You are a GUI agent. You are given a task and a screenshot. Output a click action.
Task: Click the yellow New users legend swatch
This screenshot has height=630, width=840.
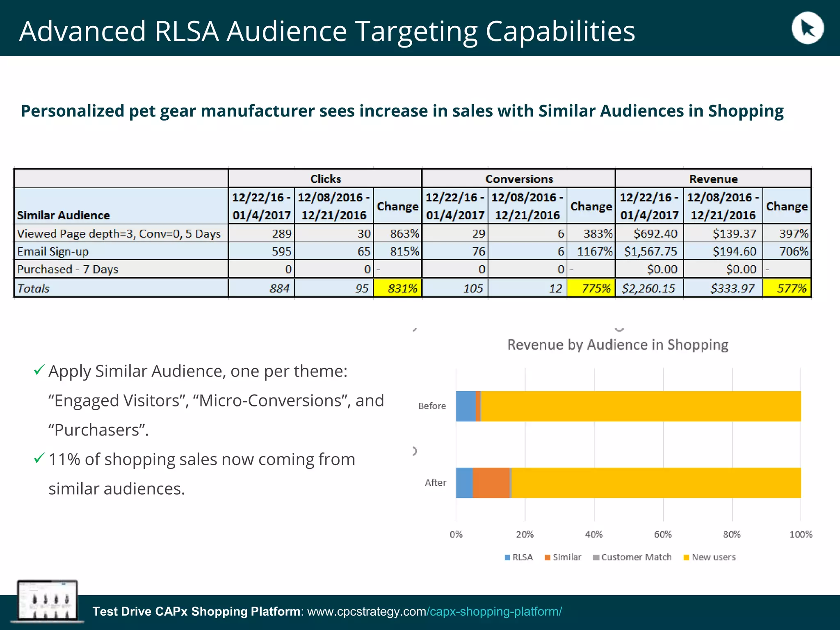[686, 557]
